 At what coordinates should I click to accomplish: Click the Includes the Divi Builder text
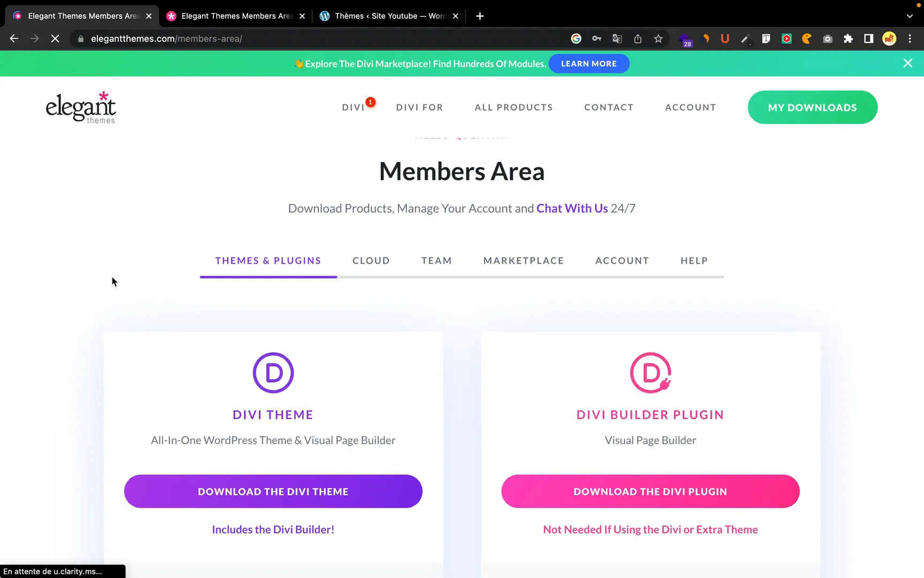(273, 529)
